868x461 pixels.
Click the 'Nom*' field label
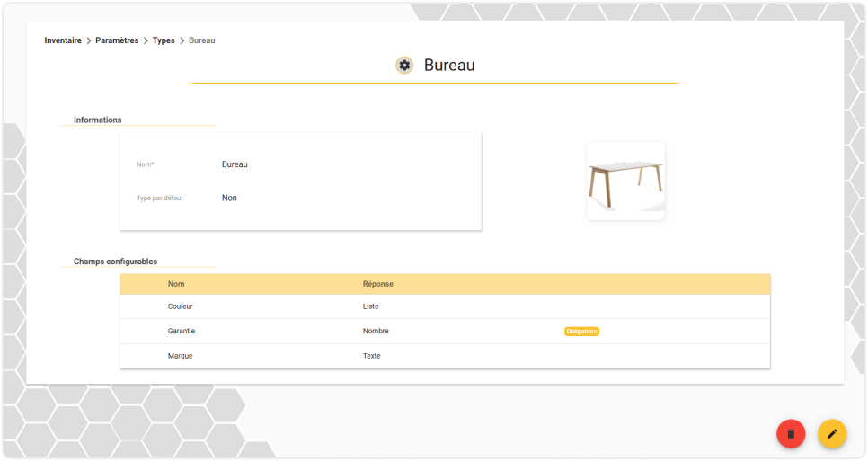pos(145,164)
